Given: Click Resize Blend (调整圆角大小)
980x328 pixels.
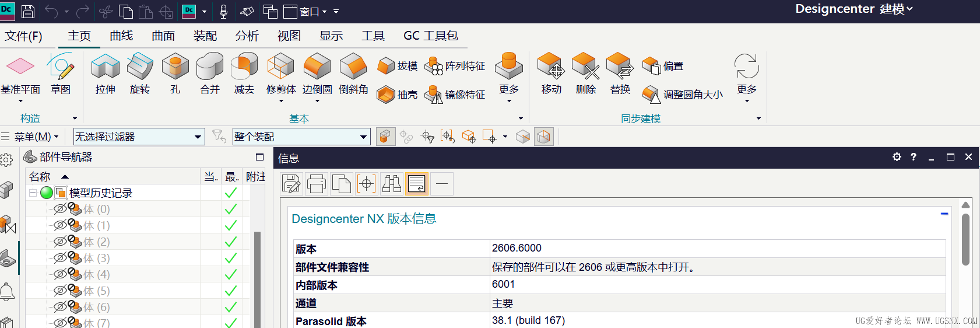Looking at the screenshot, I should pos(683,95).
